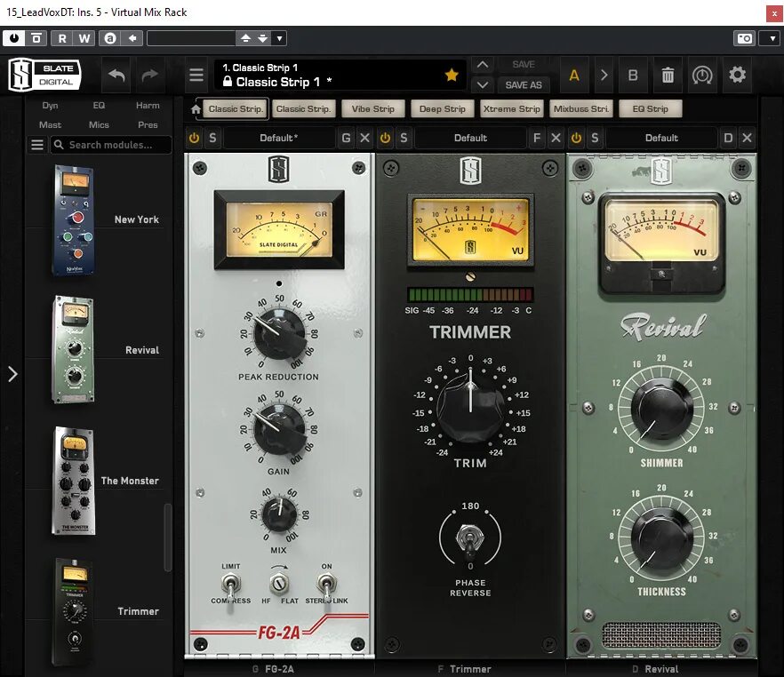The height and width of the screenshot is (677, 784).
Task: Open Revival Default preset selector
Action: coord(661,138)
